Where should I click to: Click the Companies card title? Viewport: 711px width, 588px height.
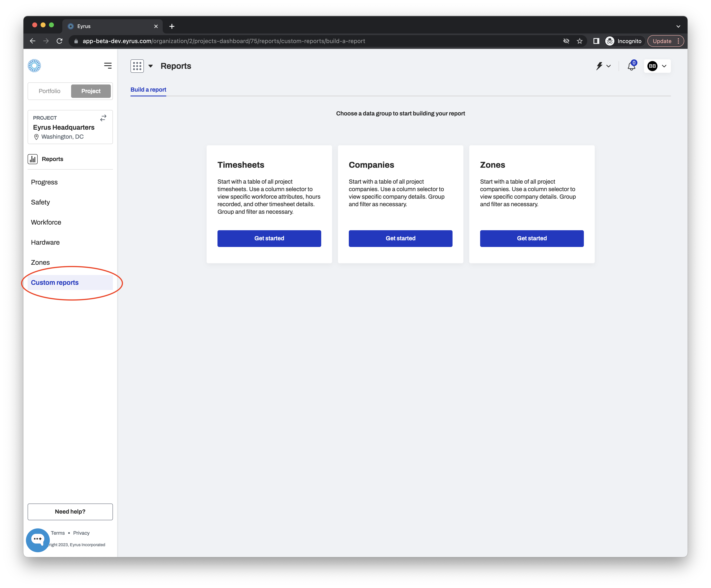pos(371,165)
